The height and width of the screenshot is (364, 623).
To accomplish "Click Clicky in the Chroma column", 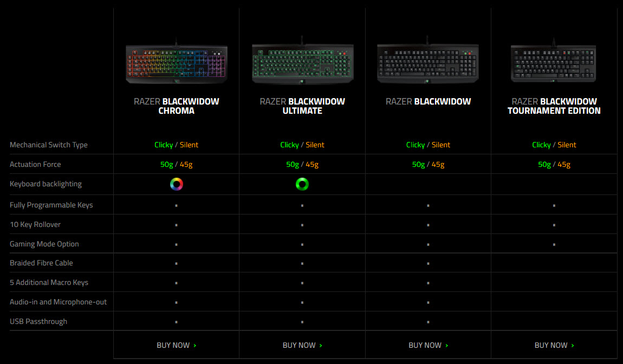I will 164,145.
